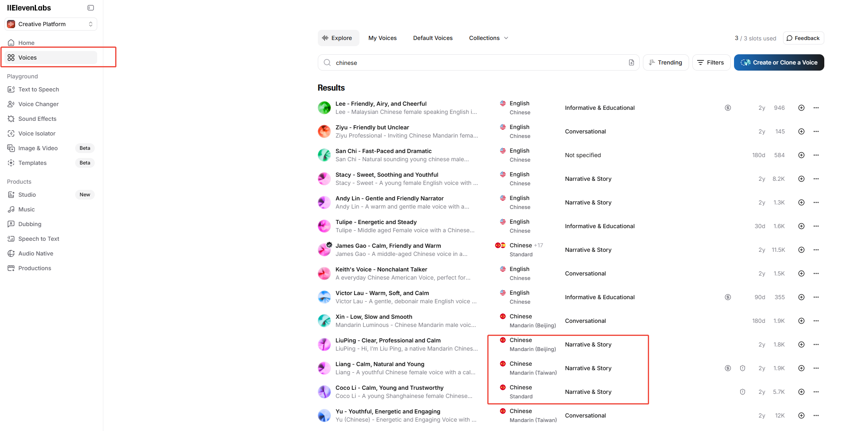Add Lee voice with plus icon
The width and height of the screenshot is (868, 431).
(x=801, y=108)
